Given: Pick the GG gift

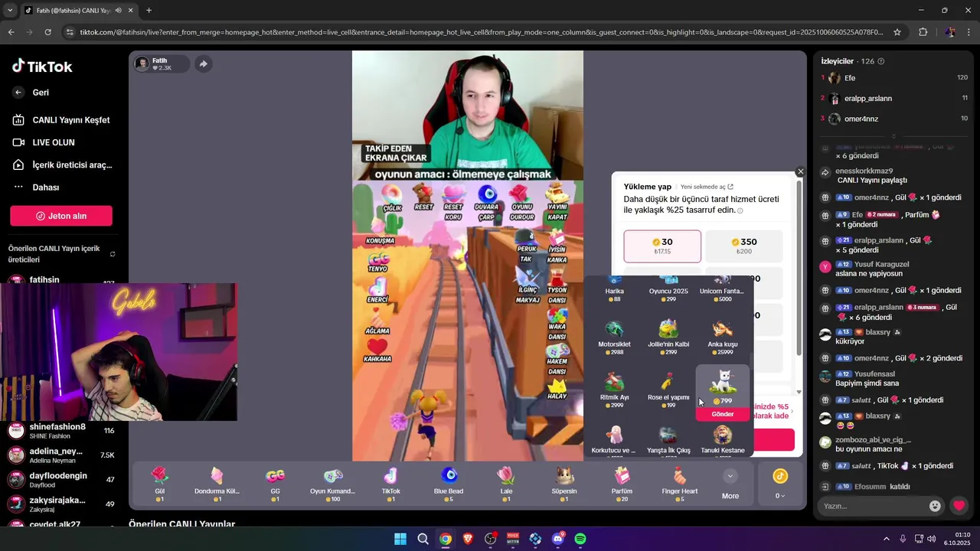Looking at the screenshot, I should (x=275, y=484).
